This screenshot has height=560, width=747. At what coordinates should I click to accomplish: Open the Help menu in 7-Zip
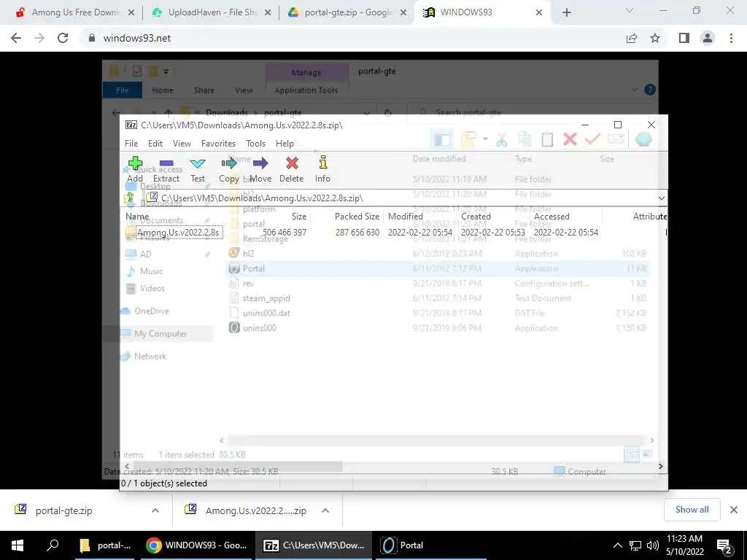pos(285,144)
